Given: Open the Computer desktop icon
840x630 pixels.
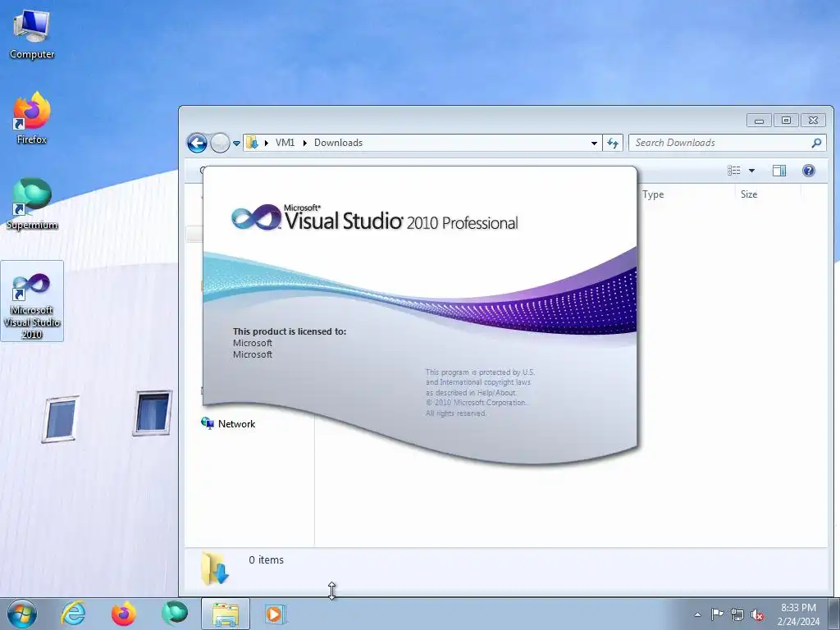Looking at the screenshot, I should (x=32, y=34).
